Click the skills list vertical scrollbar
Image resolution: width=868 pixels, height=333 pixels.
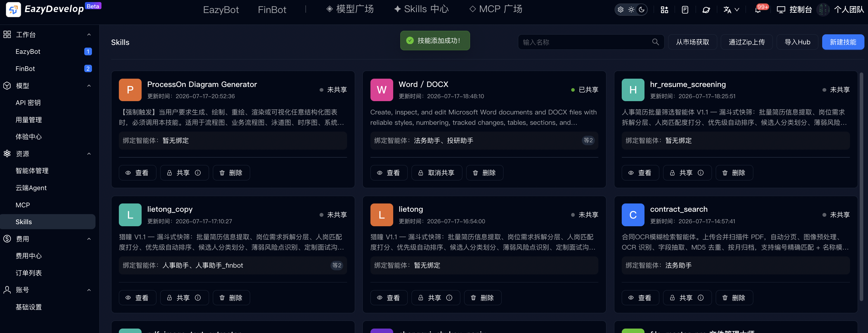pyautogui.click(x=861, y=186)
